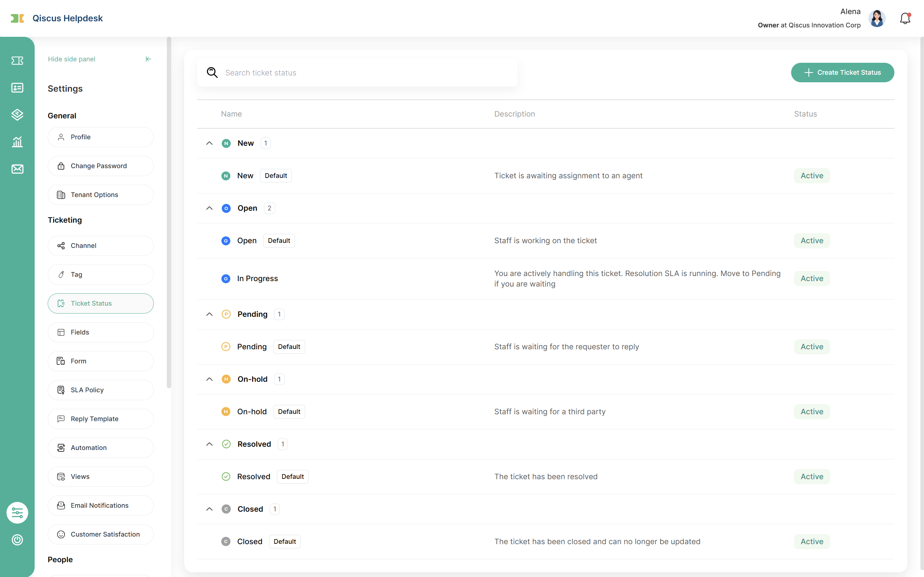Open Alena's profile avatar
Screen dimensions: 924x577
click(877, 18)
